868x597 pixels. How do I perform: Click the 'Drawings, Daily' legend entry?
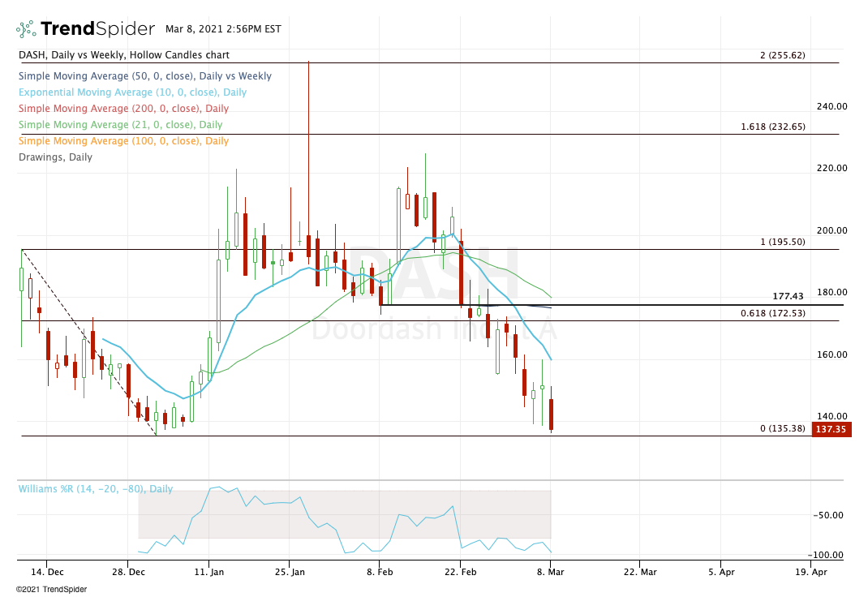(55, 157)
